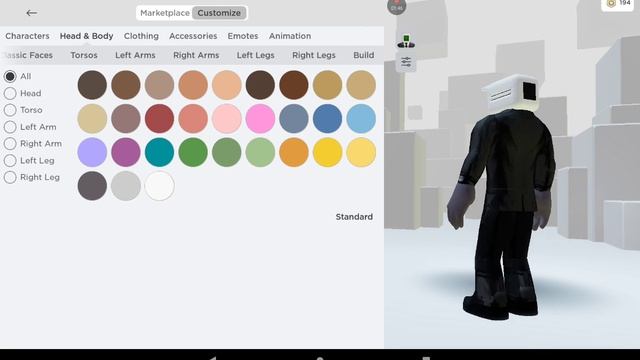Pick the teal color swatch
Screen dimensions: 640x360
tap(159, 152)
